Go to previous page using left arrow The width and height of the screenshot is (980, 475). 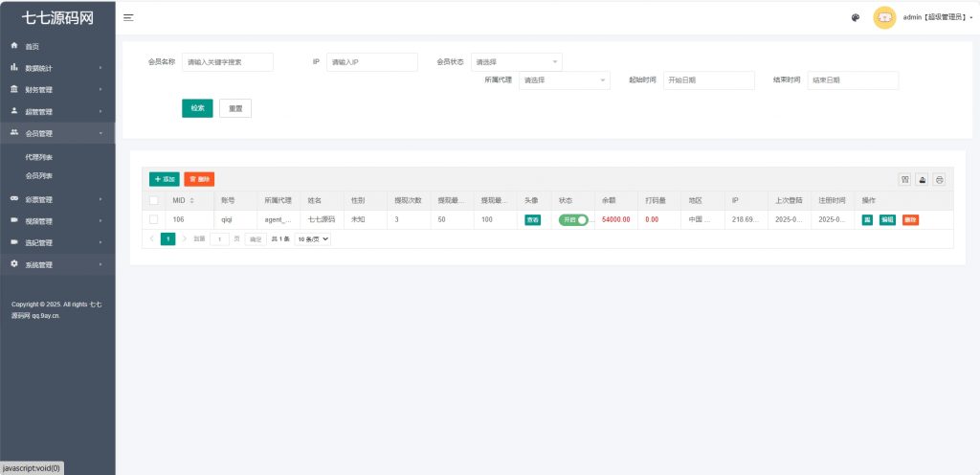pos(152,238)
